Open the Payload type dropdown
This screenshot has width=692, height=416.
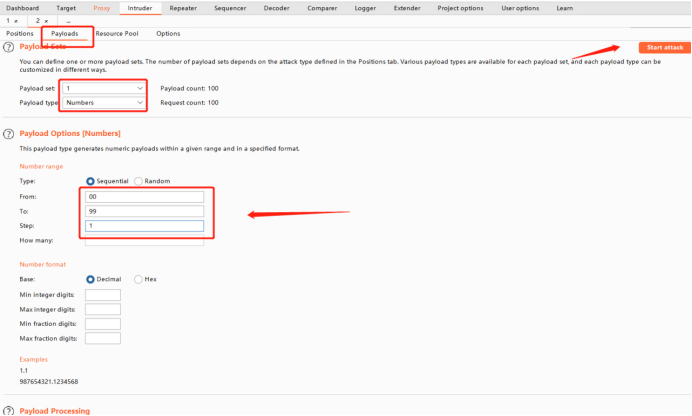[104, 103]
